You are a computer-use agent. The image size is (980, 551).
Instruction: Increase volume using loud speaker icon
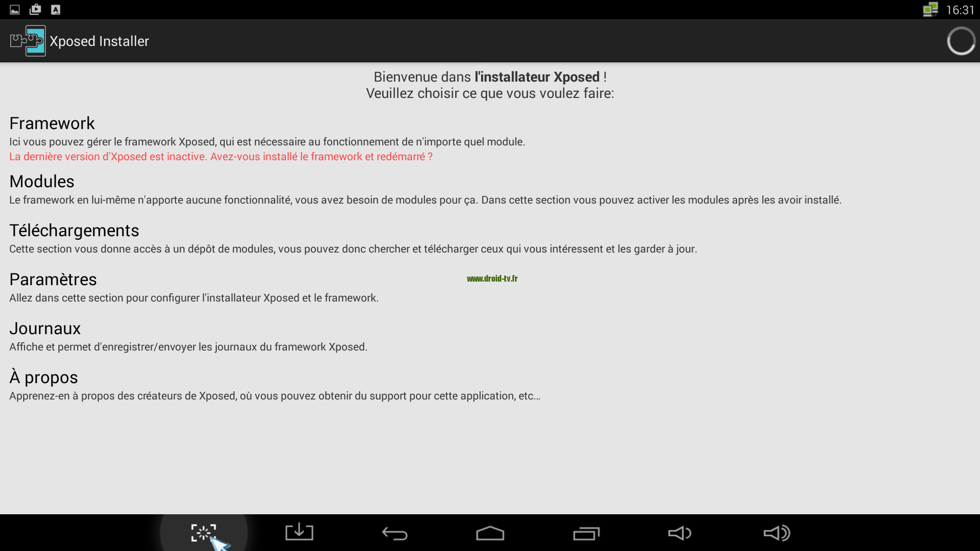776,532
